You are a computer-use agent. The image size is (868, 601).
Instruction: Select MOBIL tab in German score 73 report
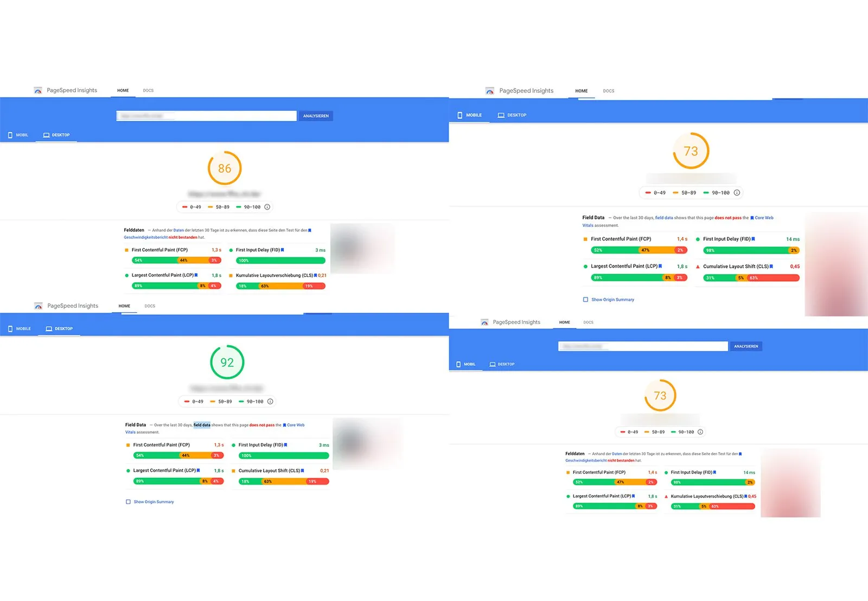pyautogui.click(x=466, y=364)
